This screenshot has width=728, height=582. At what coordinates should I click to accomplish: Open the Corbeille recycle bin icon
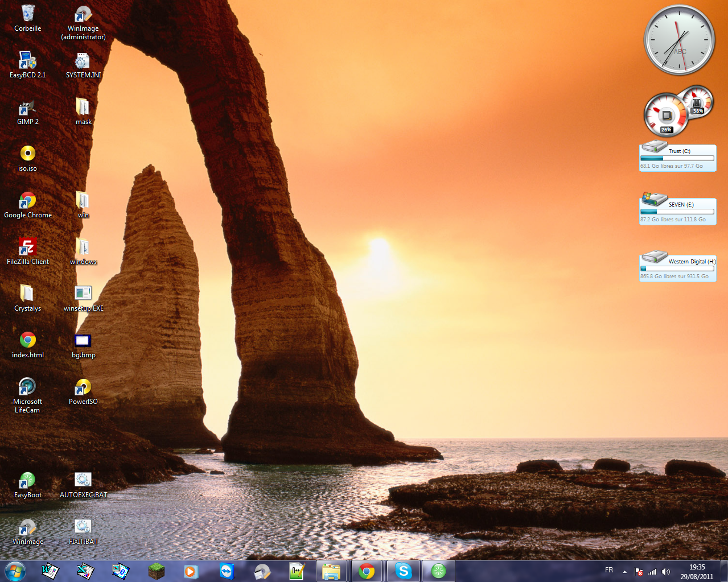(x=27, y=18)
